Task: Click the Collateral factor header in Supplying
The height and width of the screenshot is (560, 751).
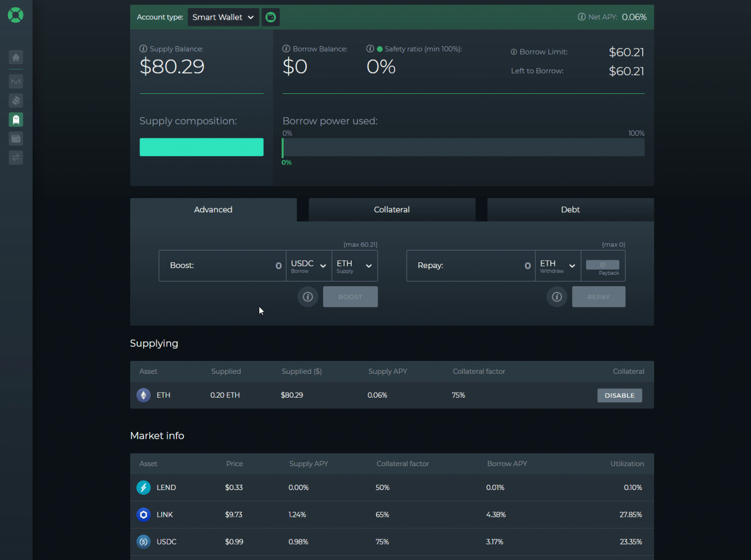Action: coord(479,371)
